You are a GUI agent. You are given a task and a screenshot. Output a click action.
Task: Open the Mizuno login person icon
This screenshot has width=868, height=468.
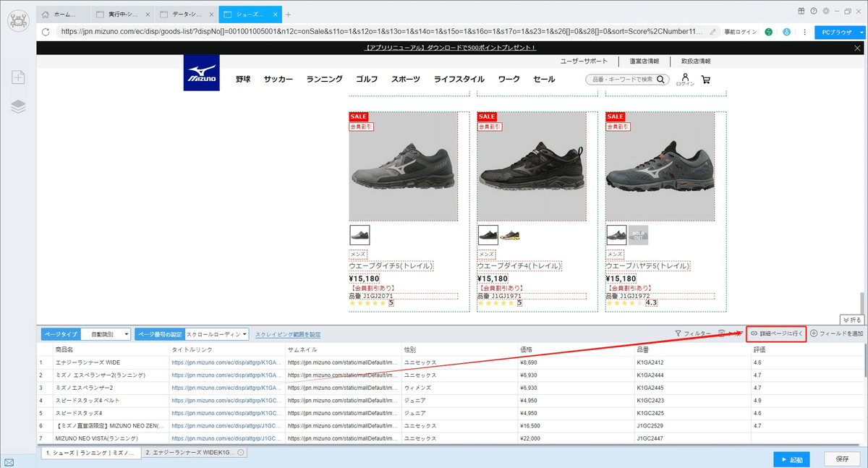point(684,80)
